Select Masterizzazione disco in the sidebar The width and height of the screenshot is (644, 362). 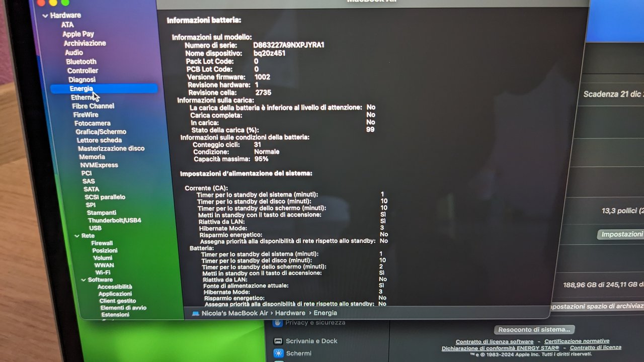click(111, 148)
